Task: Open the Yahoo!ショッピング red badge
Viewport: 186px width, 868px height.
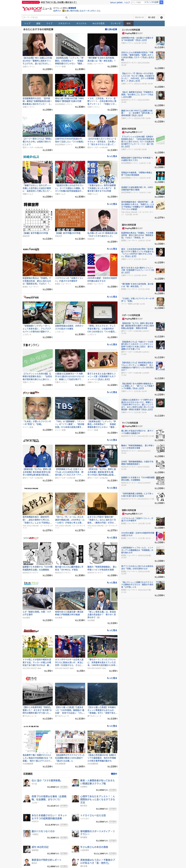Action: click(x=31, y=2)
